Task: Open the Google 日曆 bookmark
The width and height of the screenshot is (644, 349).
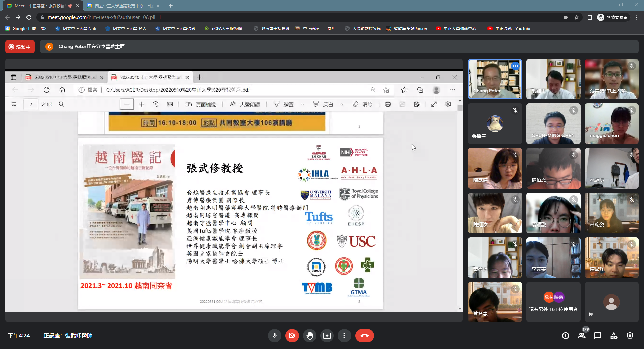Action: pyautogui.click(x=28, y=29)
